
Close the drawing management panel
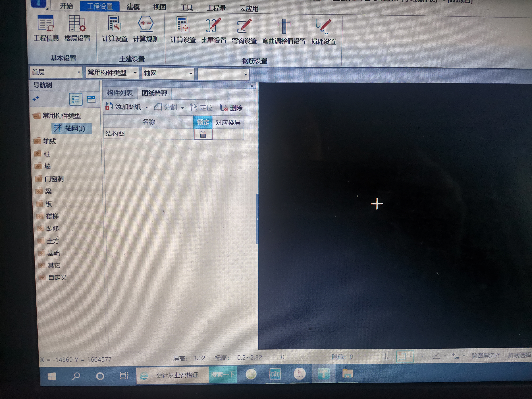coord(252,86)
